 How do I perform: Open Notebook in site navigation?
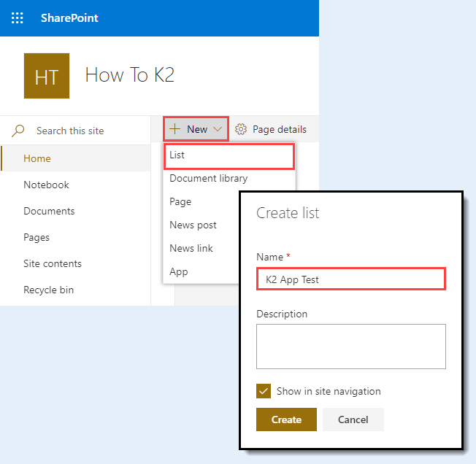(46, 185)
